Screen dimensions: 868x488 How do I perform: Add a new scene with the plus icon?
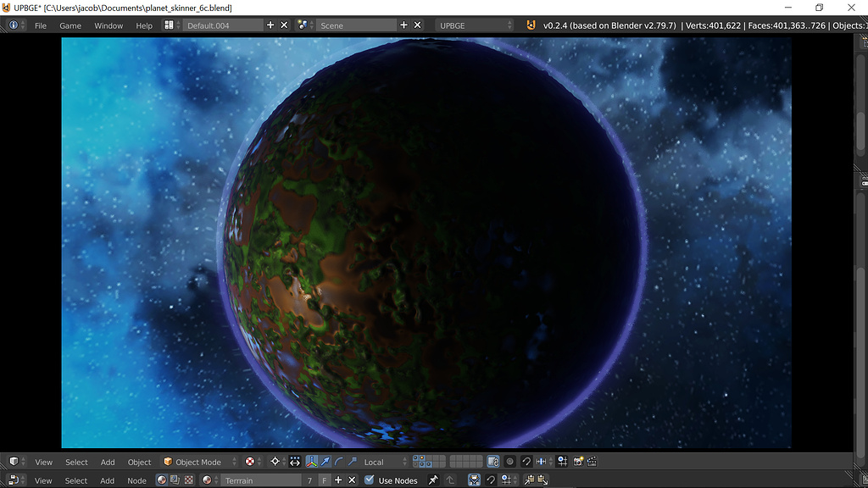pos(403,25)
